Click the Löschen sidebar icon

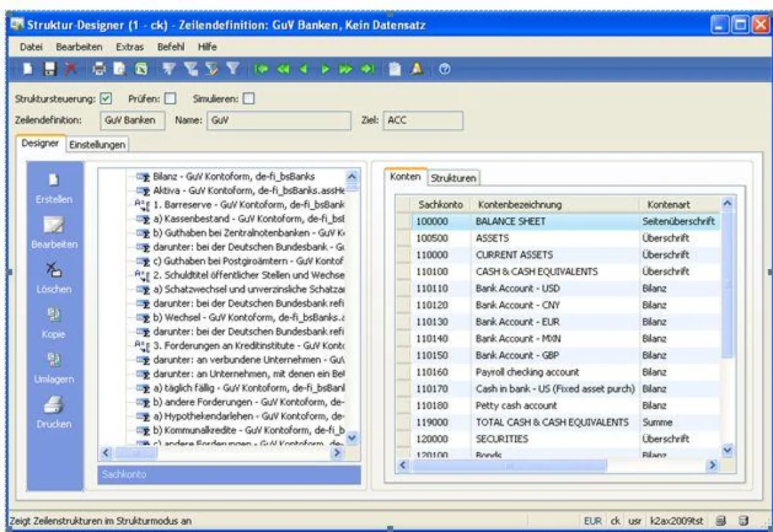pos(54,271)
